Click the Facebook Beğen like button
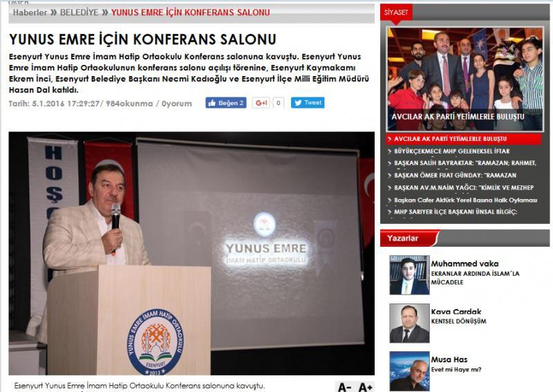This screenshot has height=392, width=553. 225,103
